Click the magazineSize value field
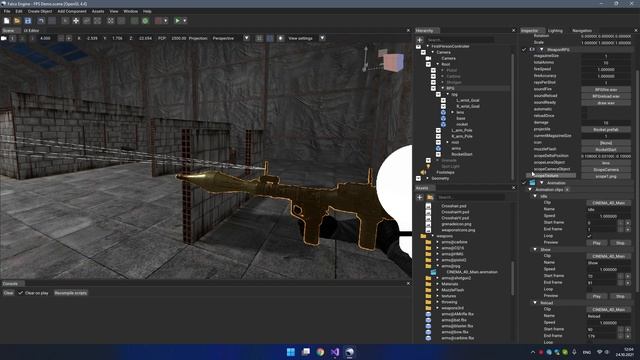Viewport: 640px width, 360px height. (x=606, y=56)
